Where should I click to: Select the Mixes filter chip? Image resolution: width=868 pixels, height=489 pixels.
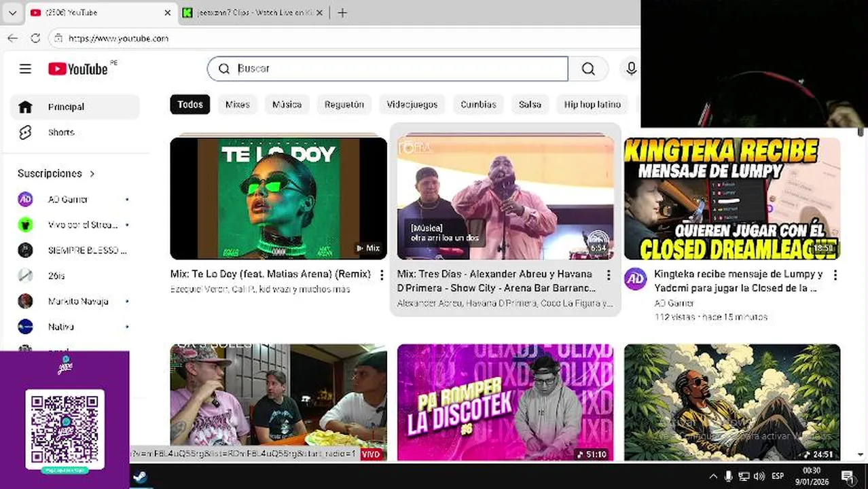click(238, 105)
